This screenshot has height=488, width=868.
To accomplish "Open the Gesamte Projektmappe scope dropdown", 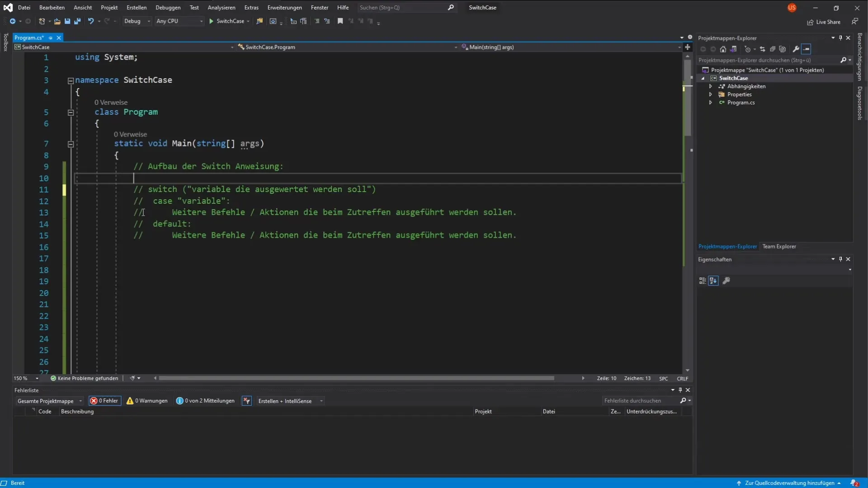I will click(x=50, y=401).
